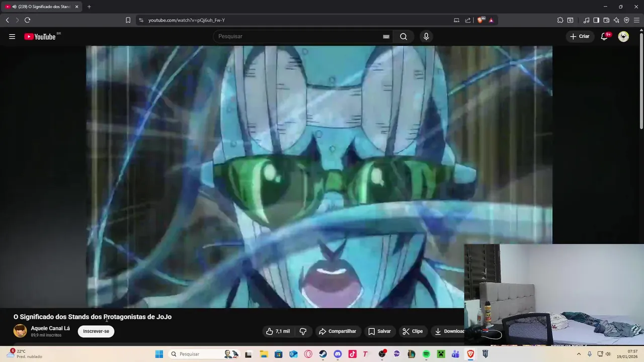Go to the YouTube home logo
The image size is (644, 362).
pos(40,36)
